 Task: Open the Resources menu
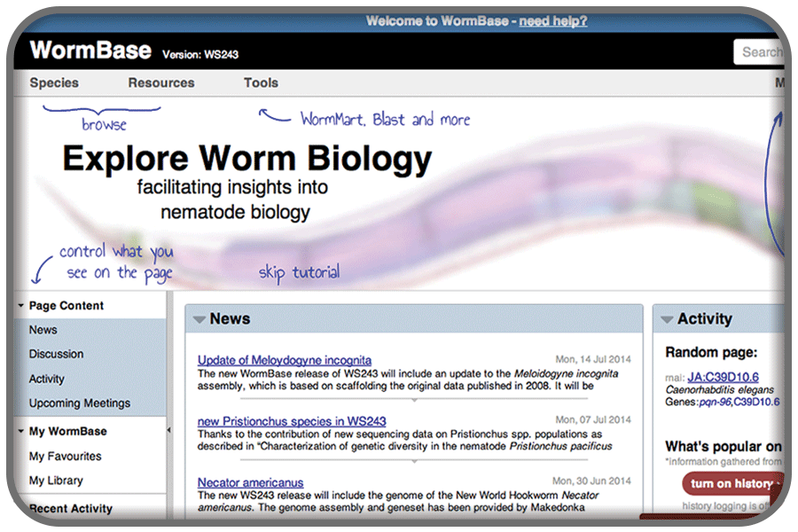point(160,82)
